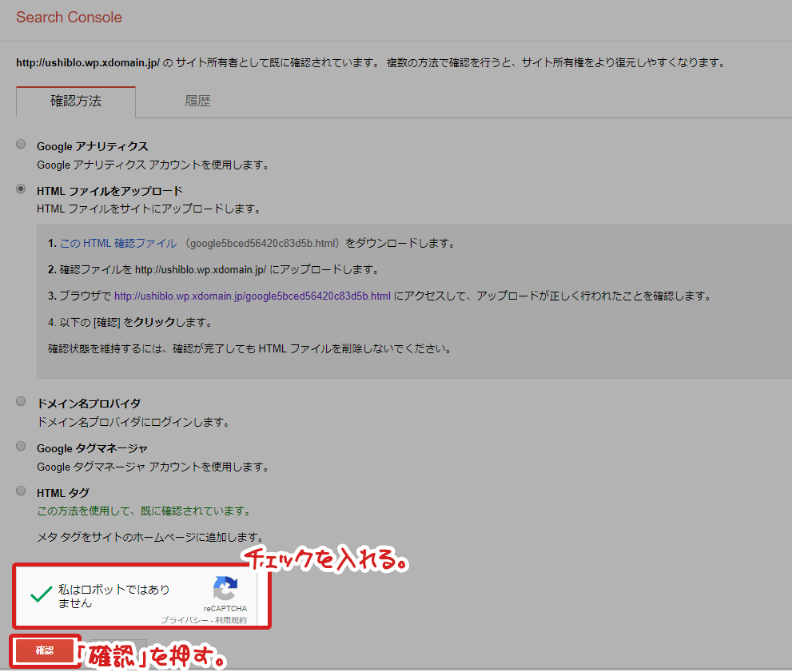Click the reCAPTCHA logo icon
This screenshot has width=792, height=672.
(x=225, y=588)
